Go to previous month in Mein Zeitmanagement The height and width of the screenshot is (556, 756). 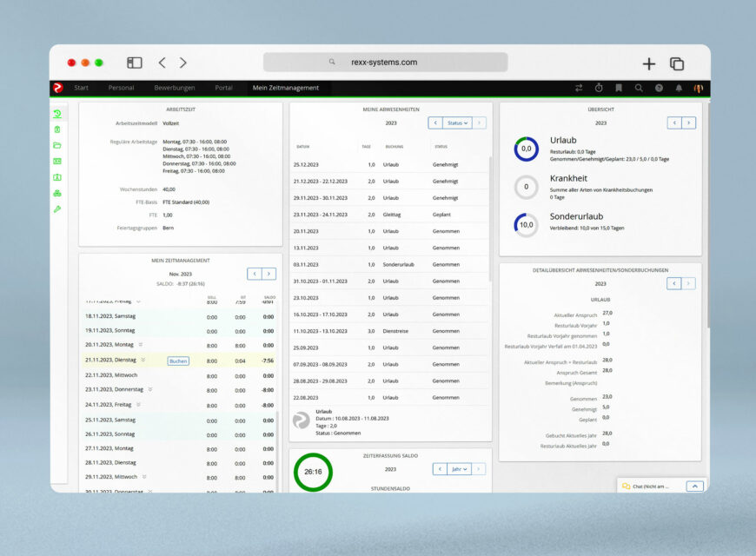point(254,274)
